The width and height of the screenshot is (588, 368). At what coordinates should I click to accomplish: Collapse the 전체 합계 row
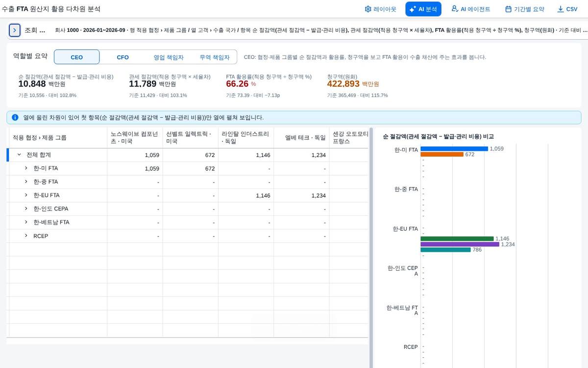[19, 155]
